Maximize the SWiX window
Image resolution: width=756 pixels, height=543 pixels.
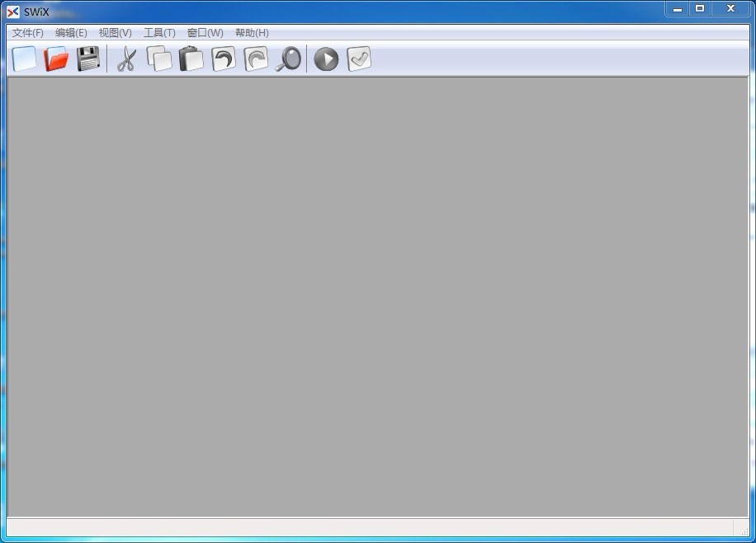(x=700, y=9)
